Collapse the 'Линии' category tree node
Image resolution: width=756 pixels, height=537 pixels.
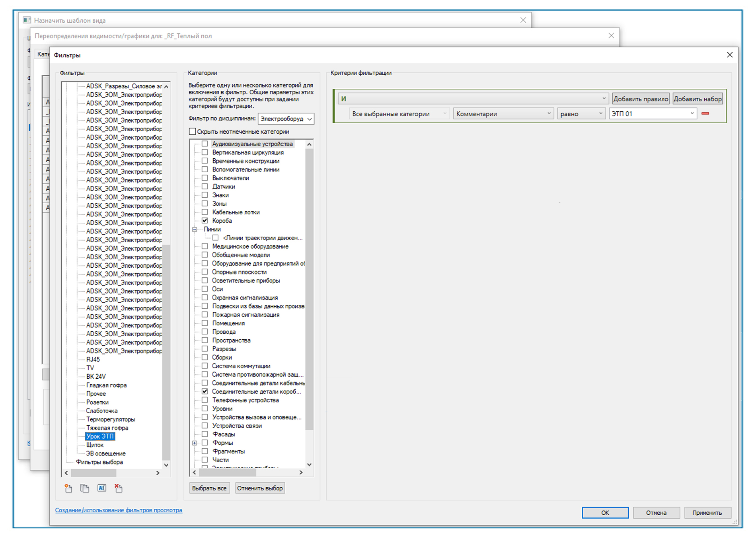[195, 230]
